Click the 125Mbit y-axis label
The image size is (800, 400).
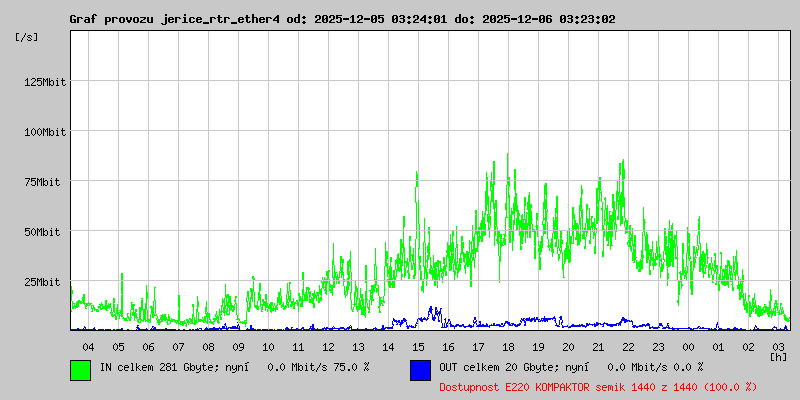(x=43, y=82)
